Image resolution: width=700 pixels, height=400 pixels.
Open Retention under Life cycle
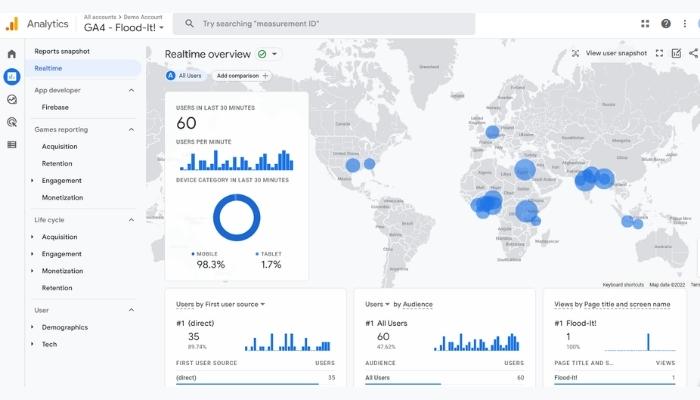pos(57,288)
